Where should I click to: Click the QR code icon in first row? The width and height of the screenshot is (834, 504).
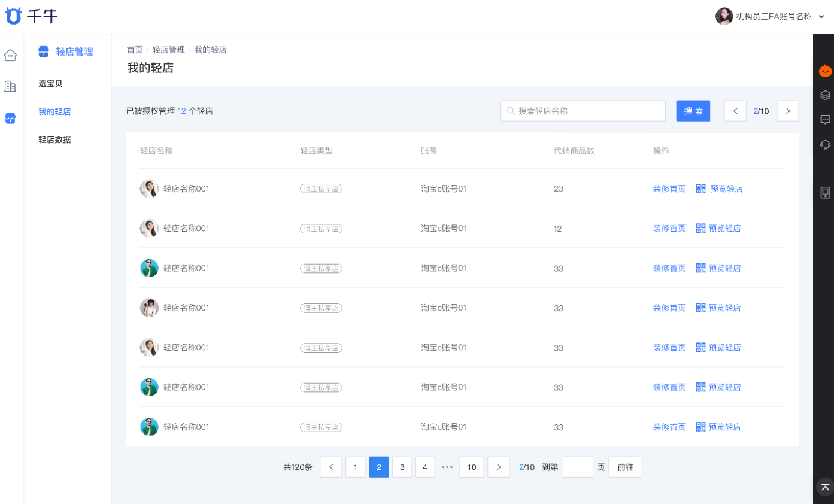click(701, 189)
